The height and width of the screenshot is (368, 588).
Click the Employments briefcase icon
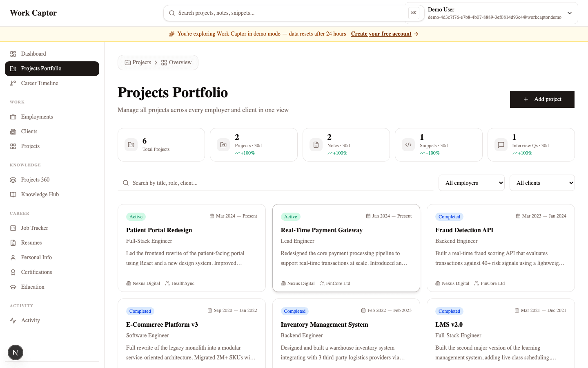13,117
